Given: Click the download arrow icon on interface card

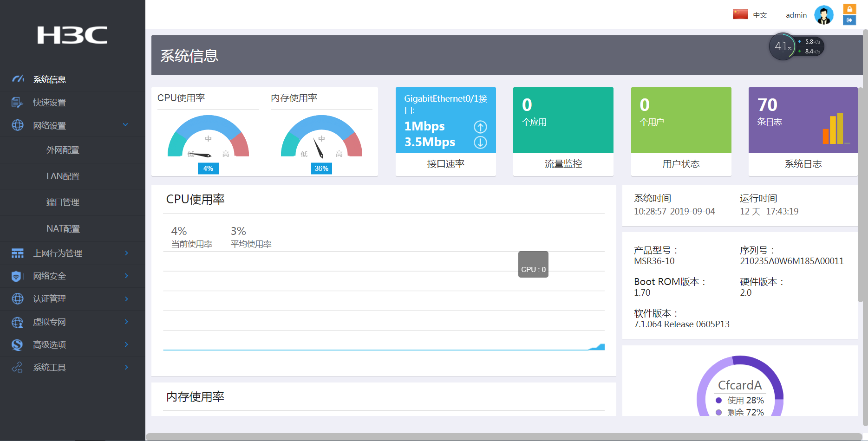Looking at the screenshot, I should [480, 142].
